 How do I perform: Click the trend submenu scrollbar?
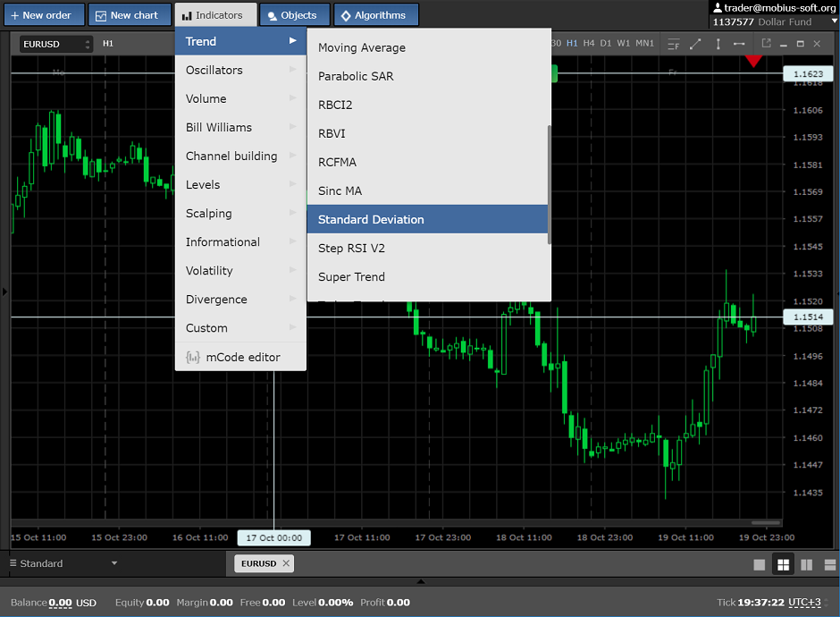pyautogui.click(x=549, y=184)
